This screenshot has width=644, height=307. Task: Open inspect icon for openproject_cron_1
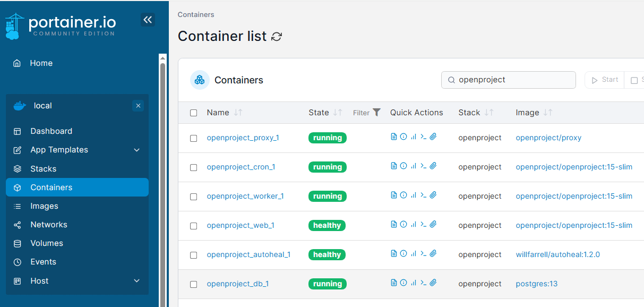coord(403,166)
